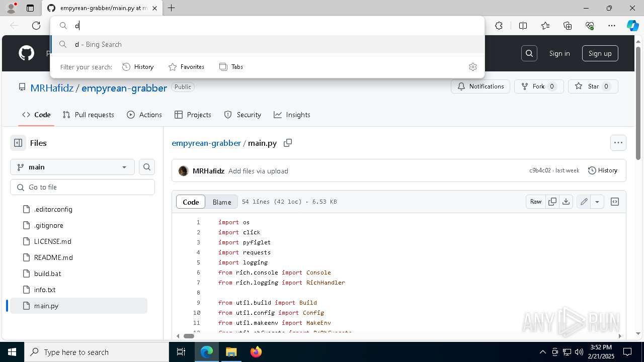Open the browser Settings and more menu
The width and height of the screenshot is (644, 362).
[x=612, y=26]
